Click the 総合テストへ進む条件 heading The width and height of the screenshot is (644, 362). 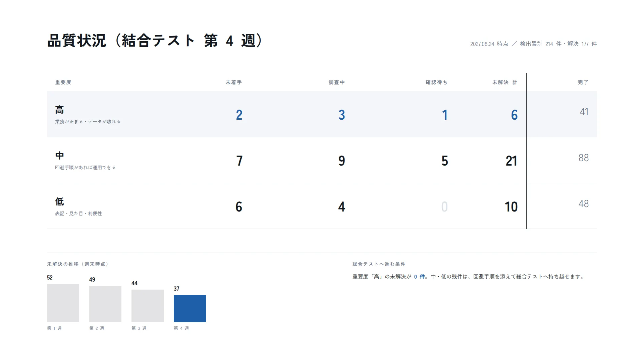(x=379, y=264)
